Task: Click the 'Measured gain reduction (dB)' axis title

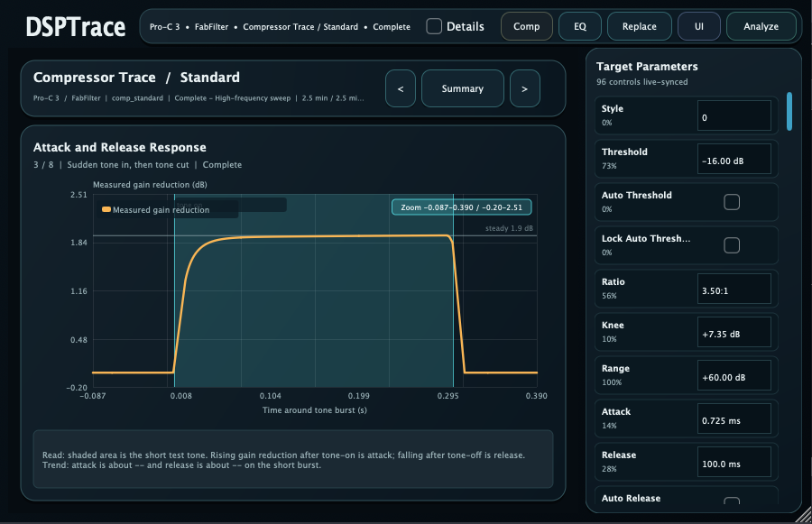Action: [150, 185]
